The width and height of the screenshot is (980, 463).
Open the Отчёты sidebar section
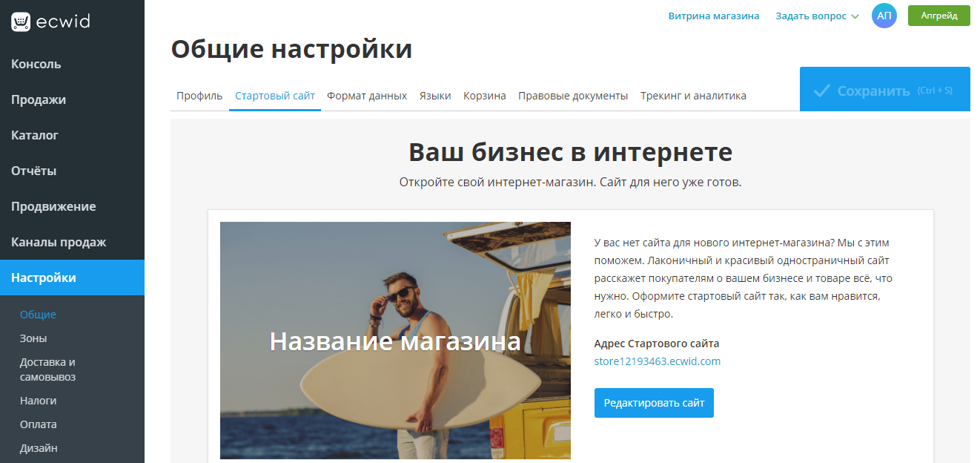(x=34, y=171)
